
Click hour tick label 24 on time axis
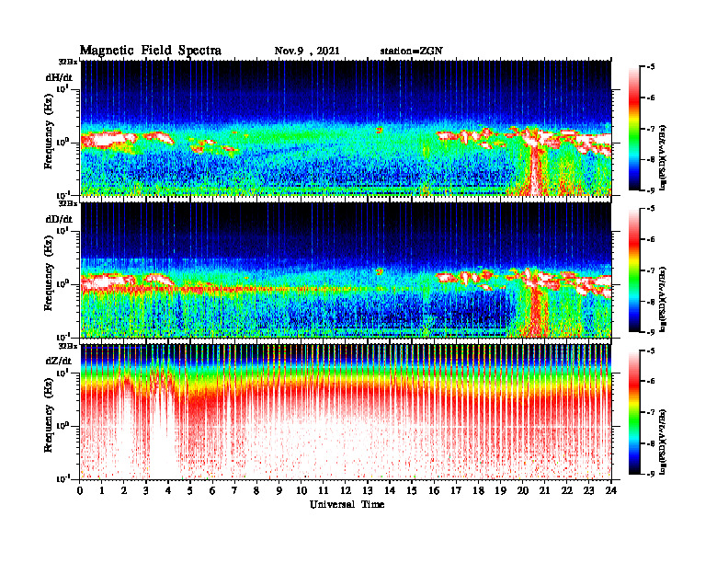coord(611,490)
